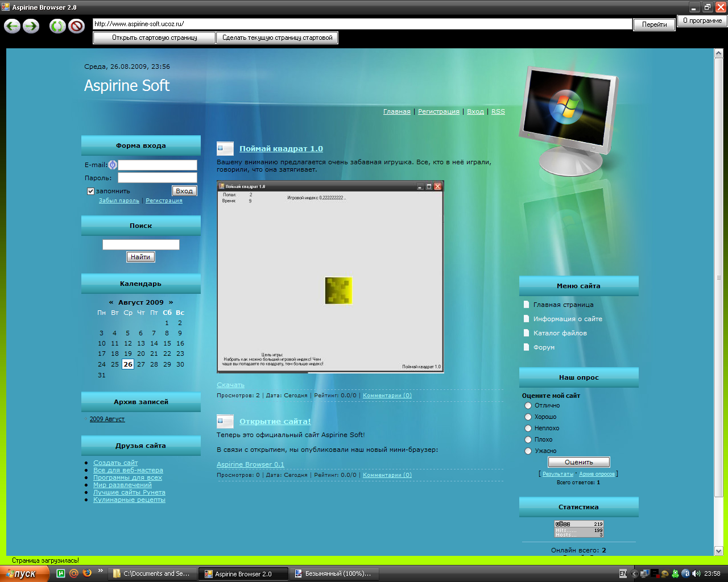This screenshot has height=582, width=728.
Task: Click the page icon next to Главная страница
Action: (526, 305)
